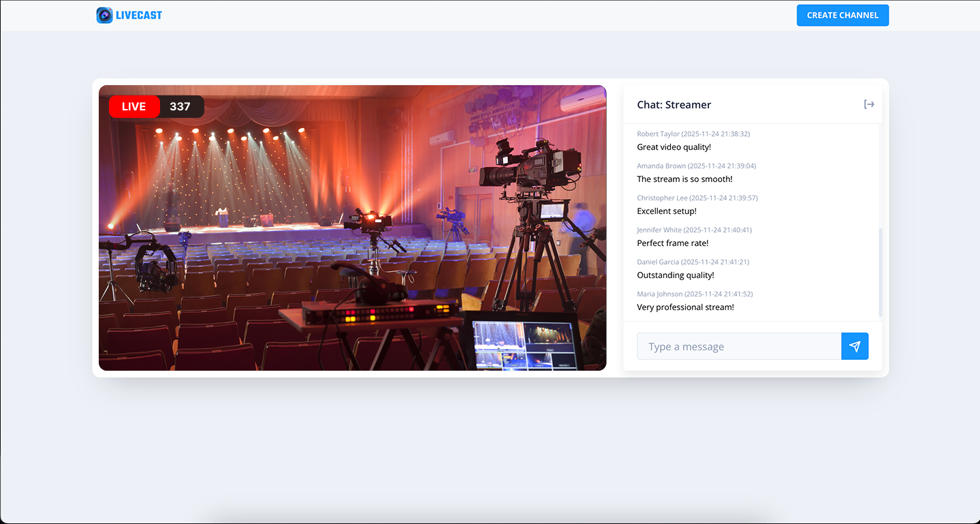Click the live video stream player
980x524 pixels.
352,228
